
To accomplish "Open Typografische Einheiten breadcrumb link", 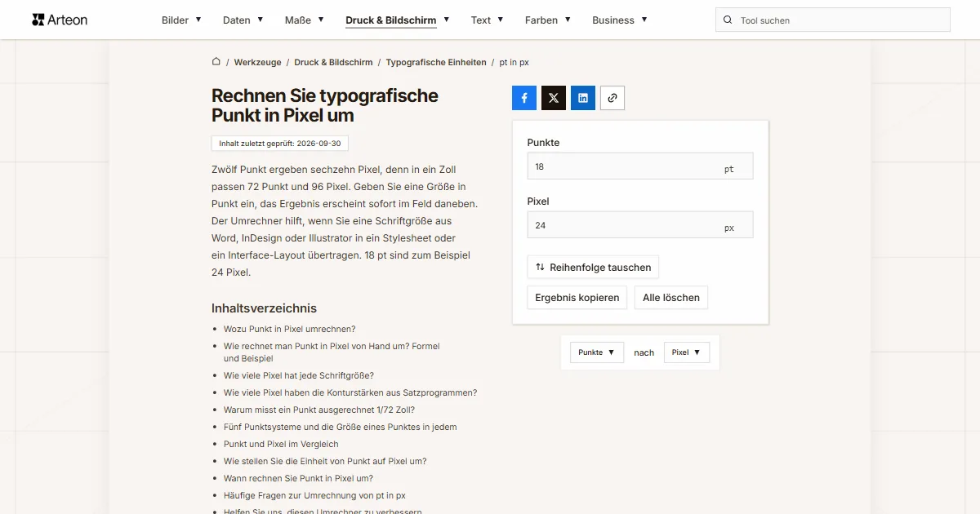I will click(436, 62).
